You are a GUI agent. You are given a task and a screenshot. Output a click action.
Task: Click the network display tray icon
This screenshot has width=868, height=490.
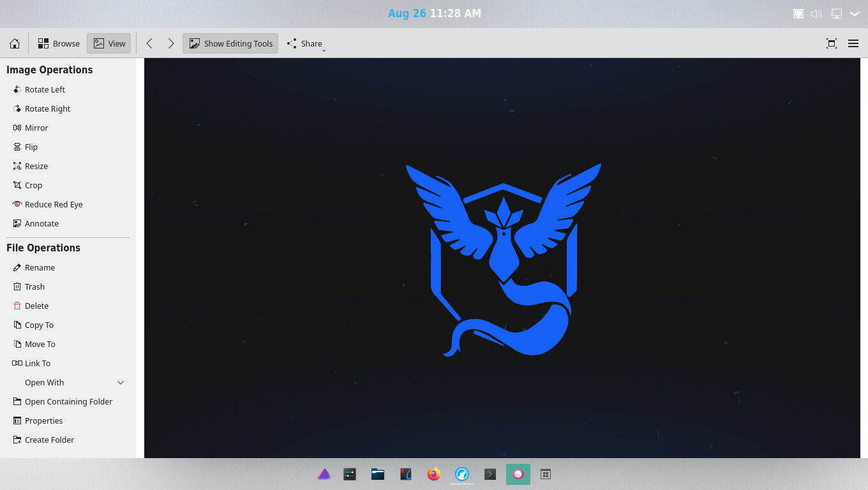tap(836, 13)
